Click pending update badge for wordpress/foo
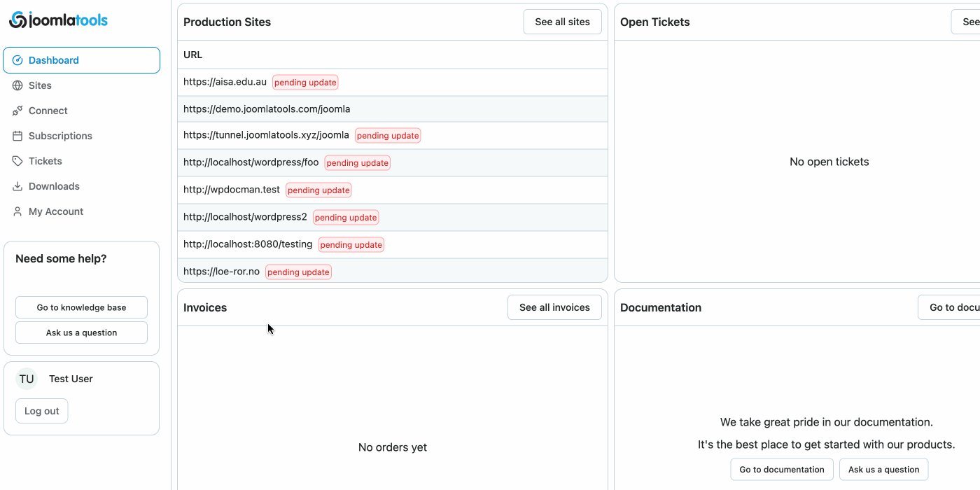The image size is (980, 490). [357, 163]
